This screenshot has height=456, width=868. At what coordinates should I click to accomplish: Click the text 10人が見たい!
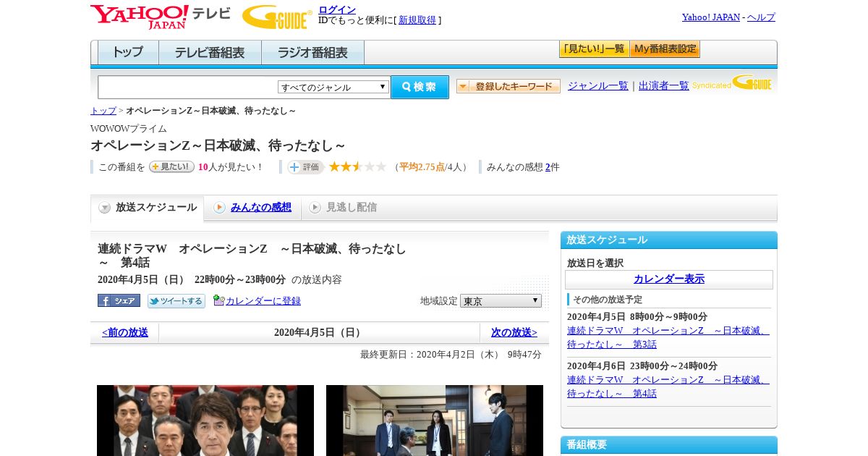pyautogui.click(x=231, y=167)
